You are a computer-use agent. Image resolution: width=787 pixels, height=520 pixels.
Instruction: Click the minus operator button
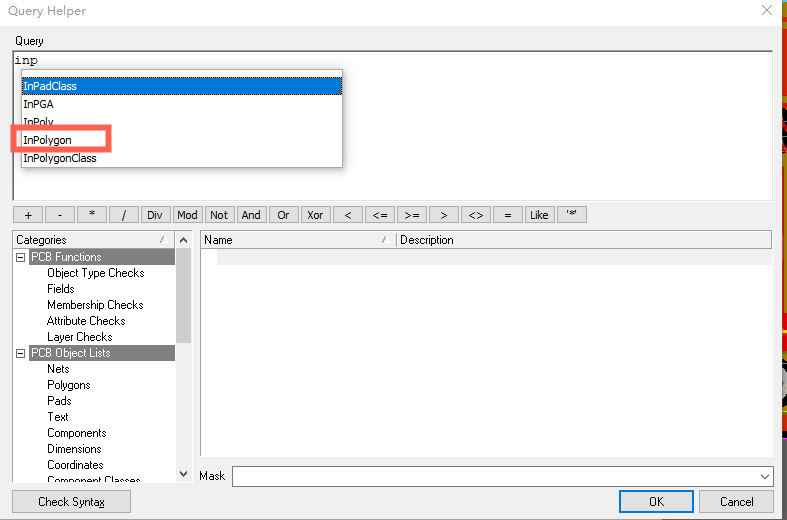(x=60, y=215)
